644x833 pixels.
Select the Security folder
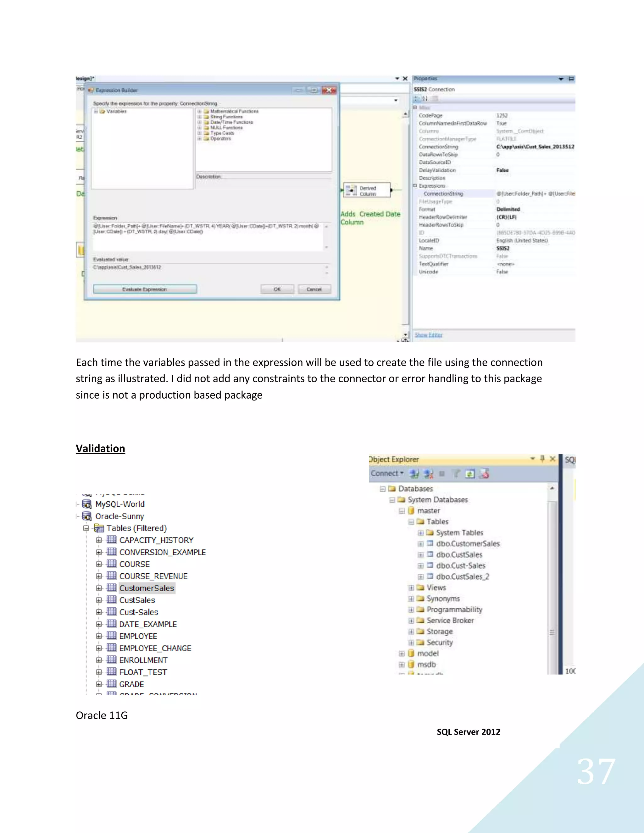[x=440, y=643]
